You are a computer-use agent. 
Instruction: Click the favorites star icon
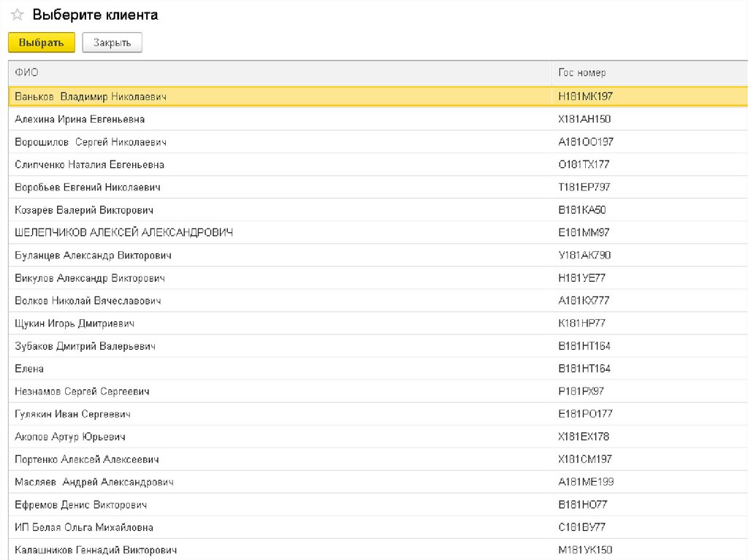17,15
